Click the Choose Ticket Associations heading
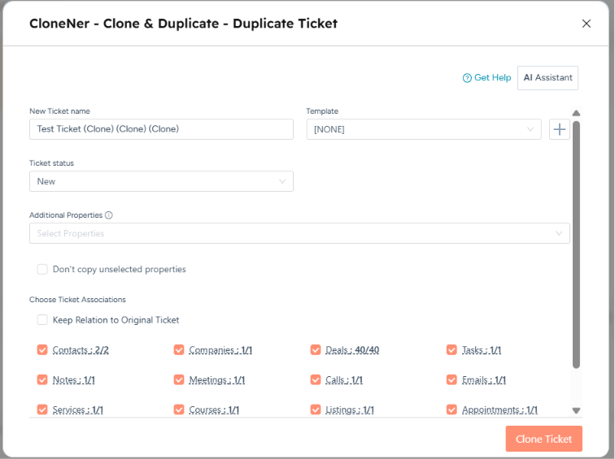The image size is (615, 459). pos(77,300)
